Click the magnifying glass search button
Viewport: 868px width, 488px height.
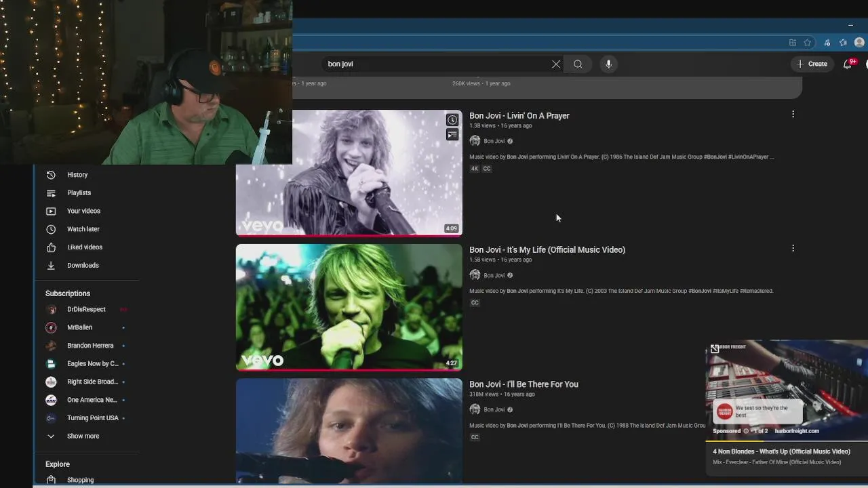coord(578,64)
